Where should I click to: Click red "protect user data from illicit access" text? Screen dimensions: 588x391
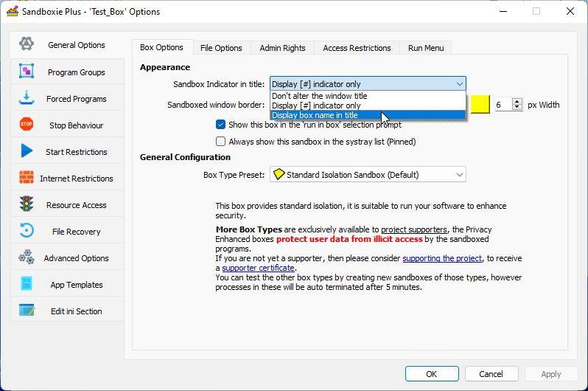coord(349,239)
